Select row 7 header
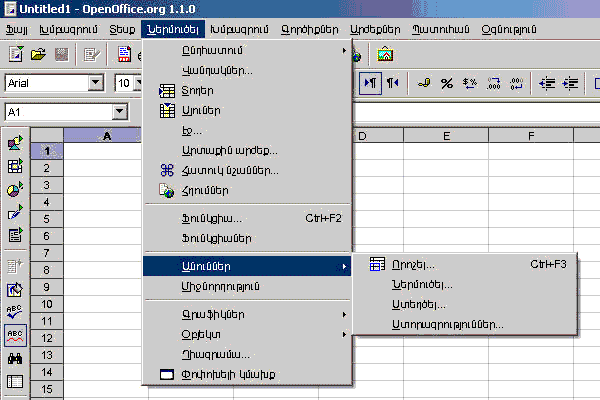600x400 pixels. (x=47, y=253)
